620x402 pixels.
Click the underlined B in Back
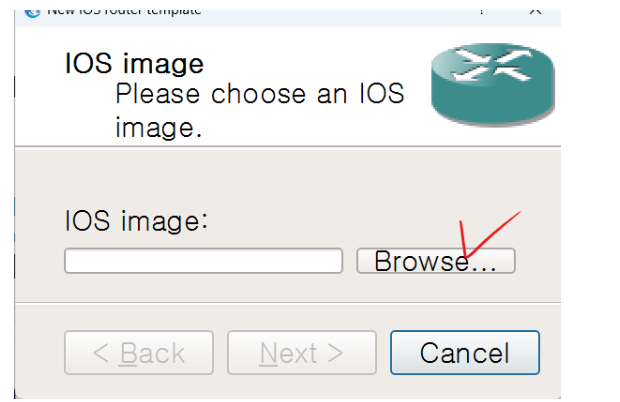pyautogui.click(x=129, y=353)
